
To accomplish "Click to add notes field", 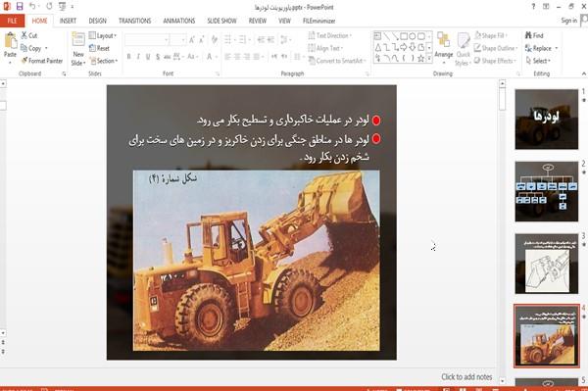I will (466, 376).
